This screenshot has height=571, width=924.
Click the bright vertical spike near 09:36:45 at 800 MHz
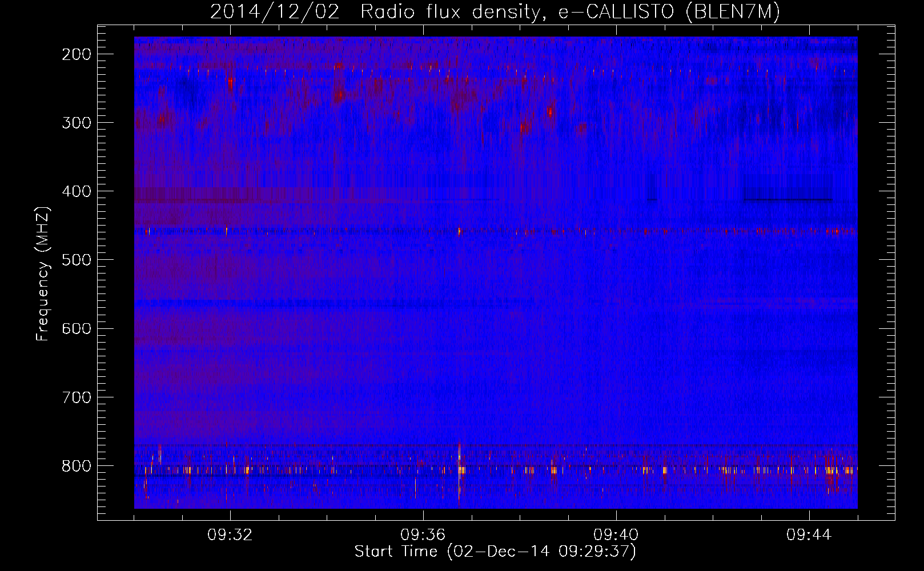pos(459,472)
